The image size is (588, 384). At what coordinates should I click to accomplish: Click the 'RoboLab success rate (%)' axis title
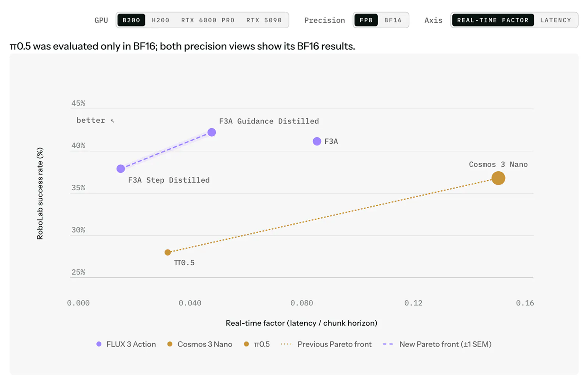[40, 194]
